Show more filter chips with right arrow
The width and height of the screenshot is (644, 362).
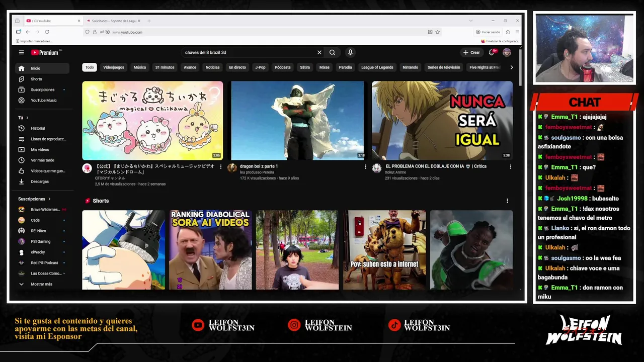pyautogui.click(x=512, y=67)
